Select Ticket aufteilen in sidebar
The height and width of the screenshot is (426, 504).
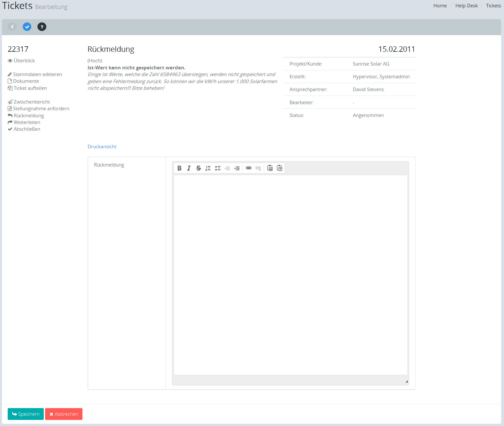(x=30, y=88)
